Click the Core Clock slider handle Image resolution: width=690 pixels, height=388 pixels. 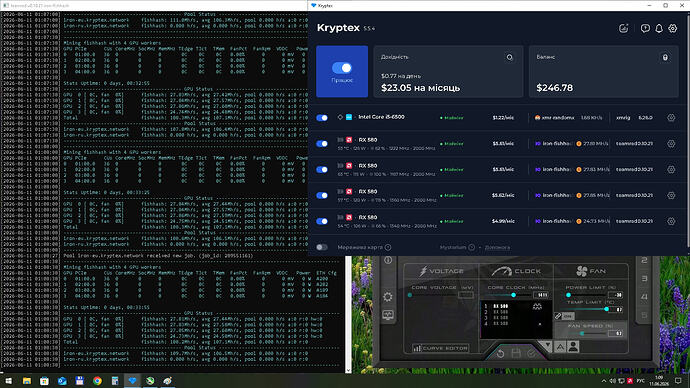(x=514, y=295)
